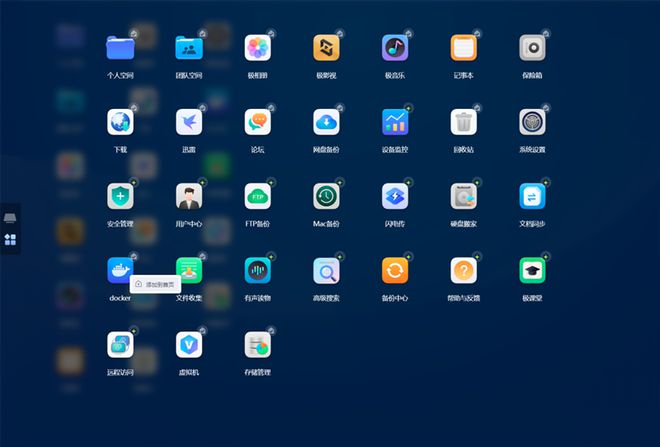Open the 闪电传 lightning transfer app

(395, 196)
